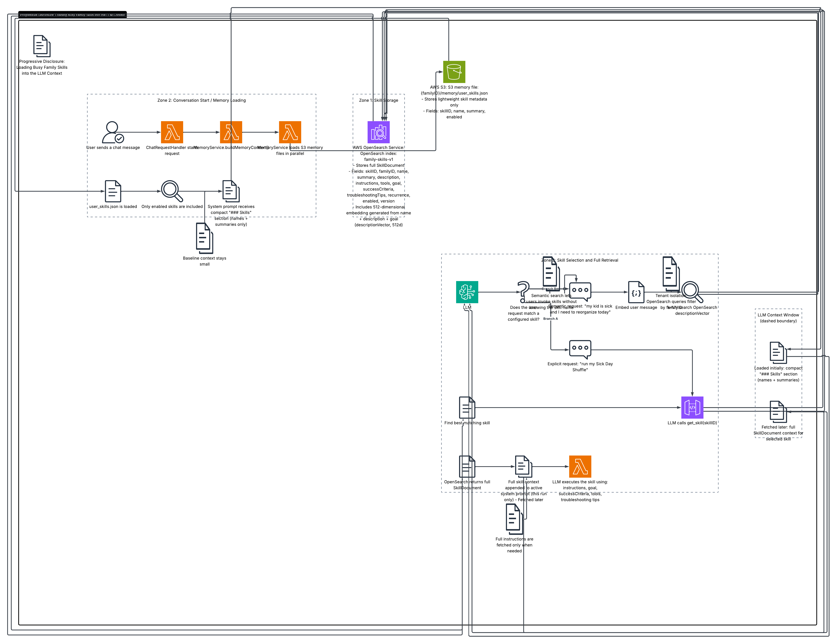Select the LLM executes skill Lambda icon
This screenshot has width=837, height=644.
tap(580, 467)
